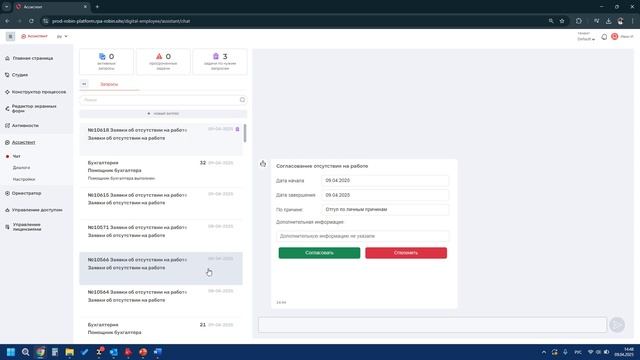This screenshot has width=640, height=360.
Task: Open Windows taskbar search
Action: [x=25, y=352]
